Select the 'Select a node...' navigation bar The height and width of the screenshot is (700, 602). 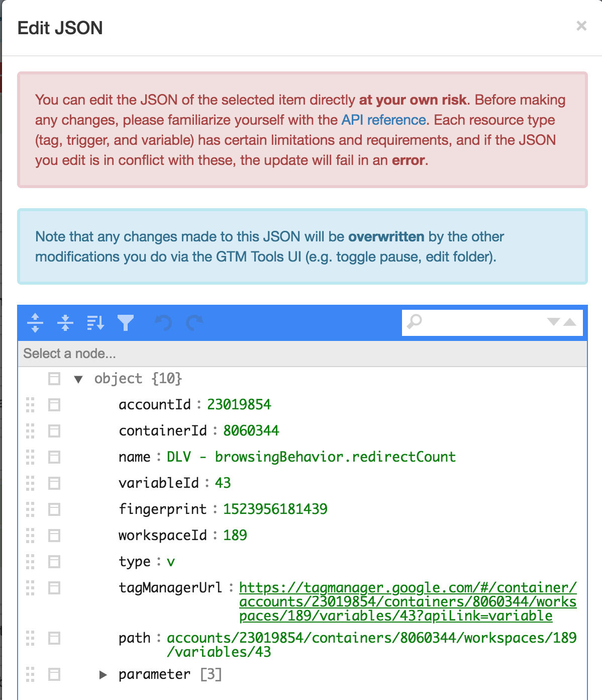(x=302, y=354)
